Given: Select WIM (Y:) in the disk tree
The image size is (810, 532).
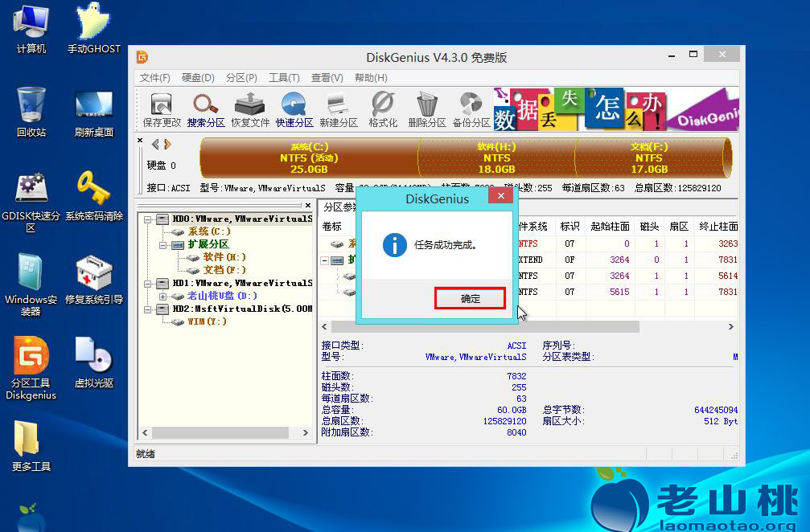Looking at the screenshot, I should 207,321.
